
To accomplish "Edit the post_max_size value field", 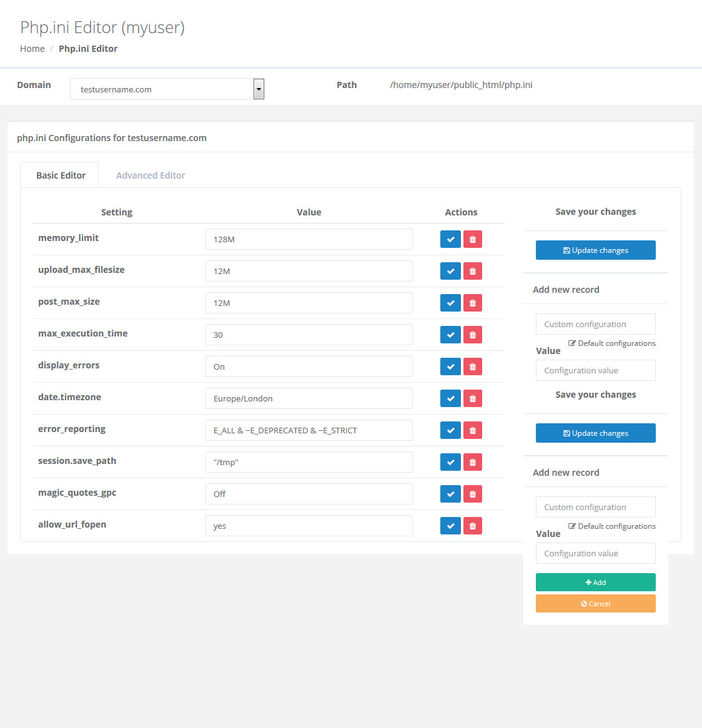I will [x=309, y=303].
